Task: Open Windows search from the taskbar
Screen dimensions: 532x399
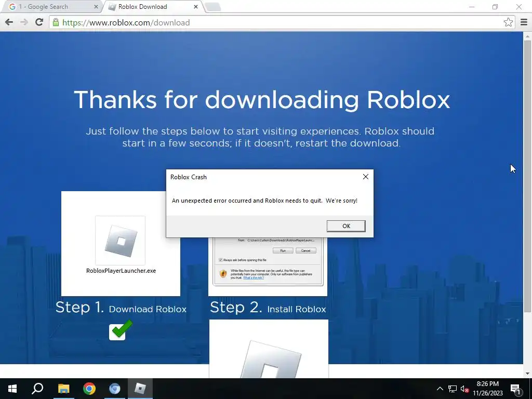Action: 37,389
